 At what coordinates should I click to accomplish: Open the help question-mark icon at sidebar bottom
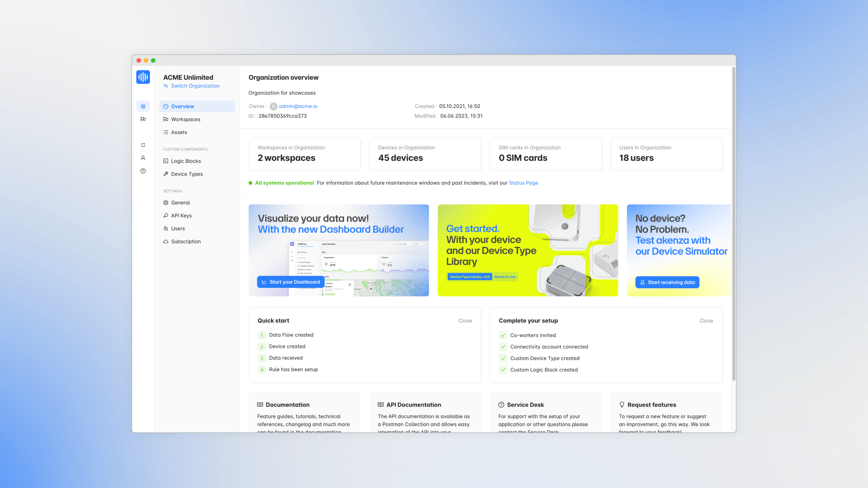[x=143, y=171]
